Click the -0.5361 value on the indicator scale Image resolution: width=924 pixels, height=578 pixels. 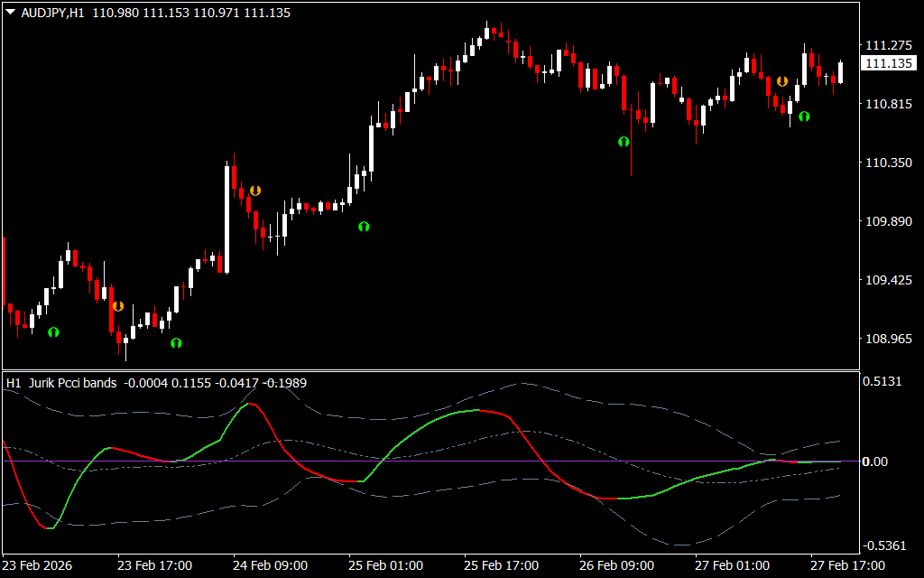coord(884,545)
